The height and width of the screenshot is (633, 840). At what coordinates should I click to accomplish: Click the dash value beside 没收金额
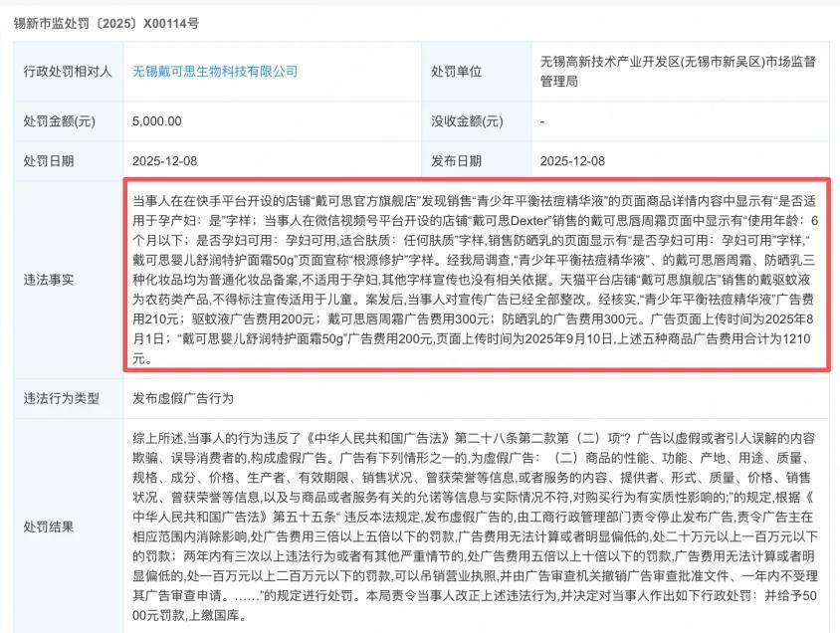point(541,120)
